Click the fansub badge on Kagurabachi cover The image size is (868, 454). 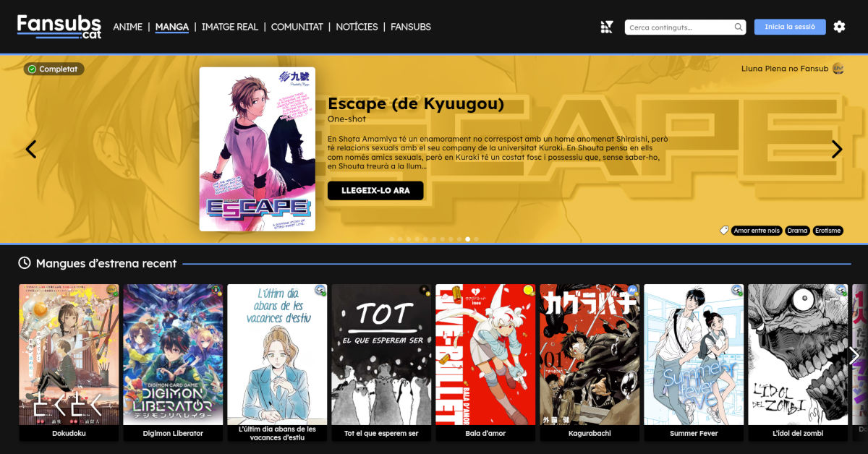click(632, 291)
